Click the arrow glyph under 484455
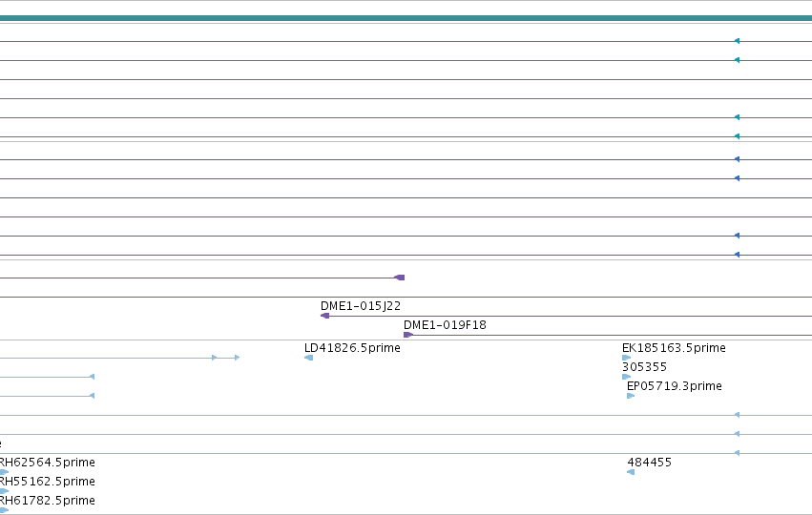This screenshot has width=812, height=515. tap(631, 472)
